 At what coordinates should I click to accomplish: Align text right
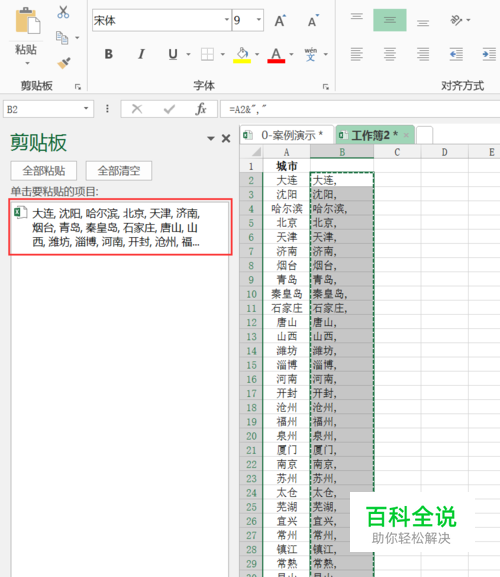point(423,54)
